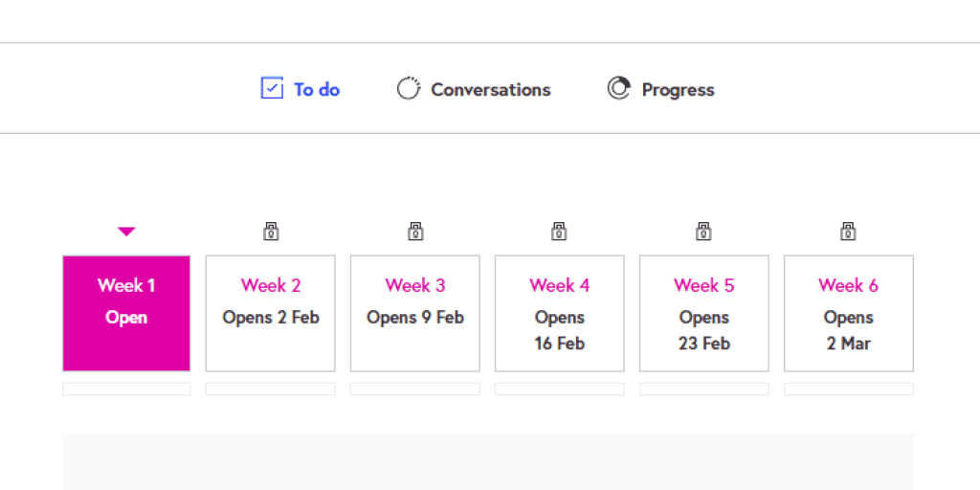Image resolution: width=980 pixels, height=490 pixels.
Task: Choose Week 6 opening 2 Mar
Action: (x=848, y=313)
